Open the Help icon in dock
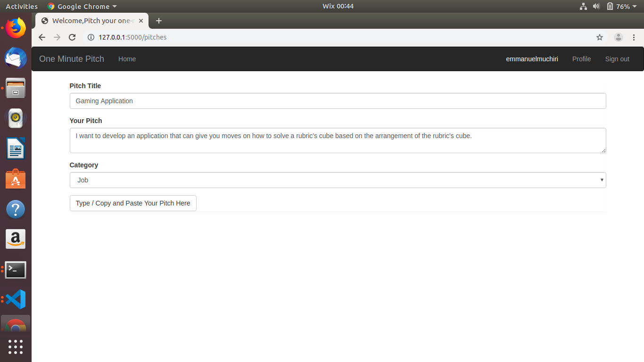644x362 pixels. coord(16,209)
